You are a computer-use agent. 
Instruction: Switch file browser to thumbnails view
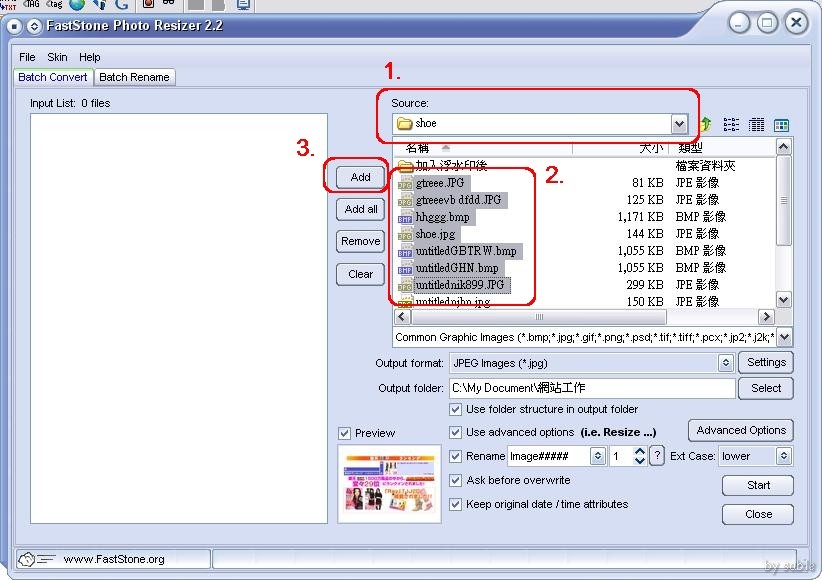(x=781, y=125)
